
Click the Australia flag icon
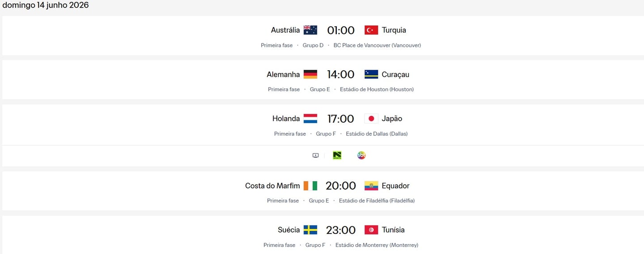point(310,30)
